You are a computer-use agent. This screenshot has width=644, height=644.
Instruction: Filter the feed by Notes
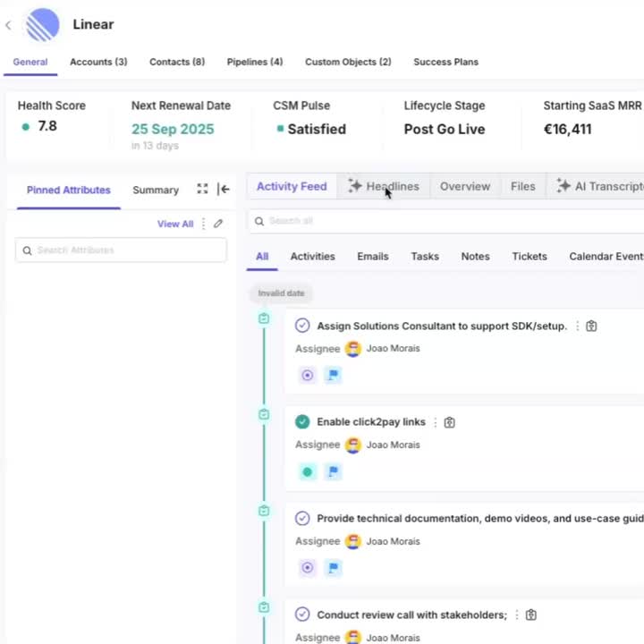click(475, 257)
